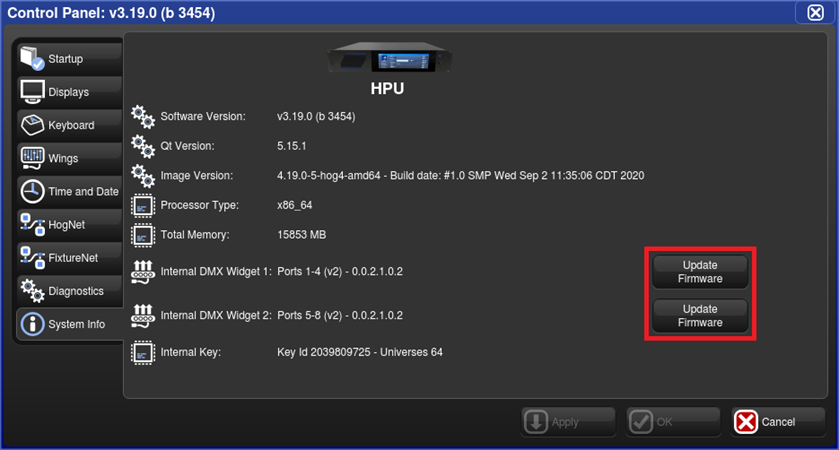Click chip icon beside Processor Type

[x=143, y=205]
